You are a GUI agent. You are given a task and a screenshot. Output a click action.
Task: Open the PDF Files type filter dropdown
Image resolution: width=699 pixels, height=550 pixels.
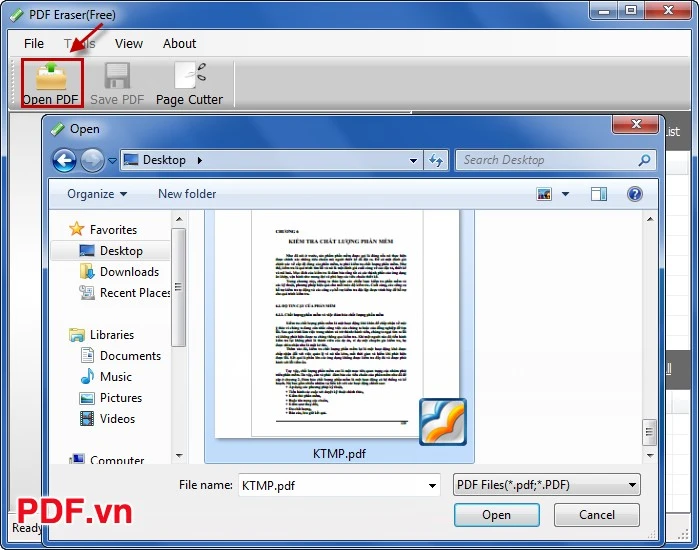547,485
